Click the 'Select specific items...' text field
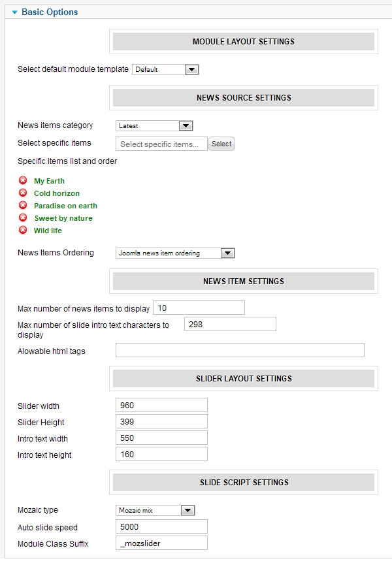Viewport: 392px width, 563px height. (x=161, y=144)
